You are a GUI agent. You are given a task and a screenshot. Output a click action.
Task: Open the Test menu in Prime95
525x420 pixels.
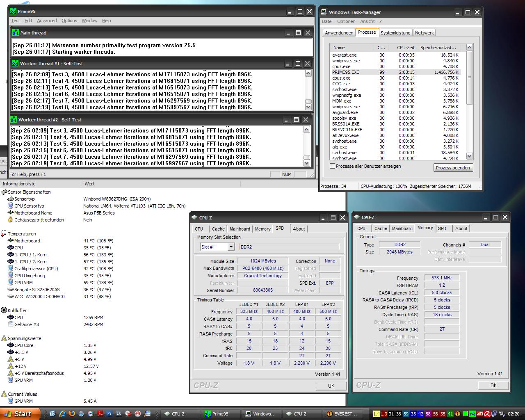point(16,21)
